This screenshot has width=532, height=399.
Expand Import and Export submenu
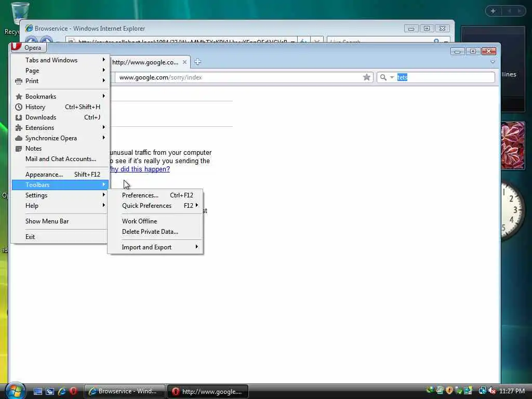pos(155,247)
